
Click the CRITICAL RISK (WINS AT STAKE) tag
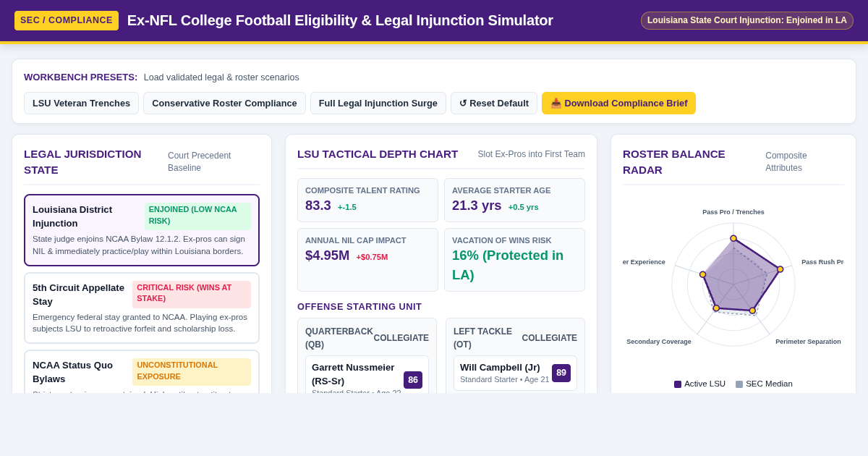coord(192,294)
